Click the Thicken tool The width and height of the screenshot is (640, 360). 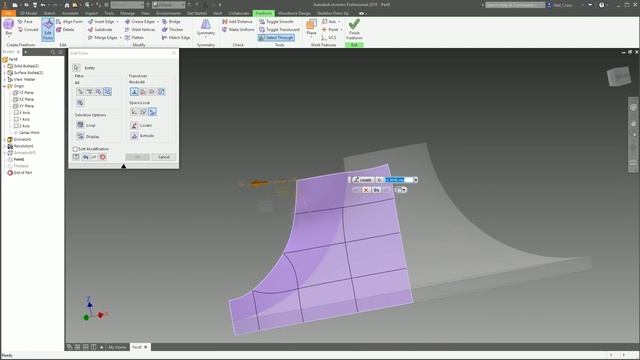pyautogui.click(x=172, y=29)
